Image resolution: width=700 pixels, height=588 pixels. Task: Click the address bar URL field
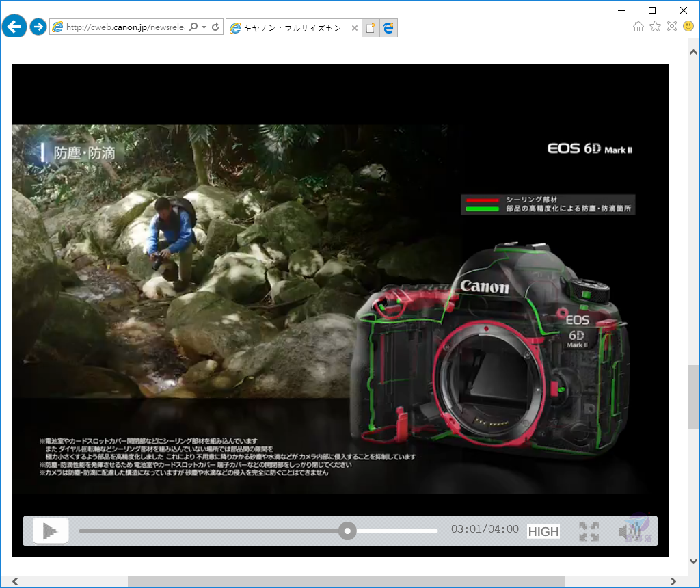coord(125,27)
